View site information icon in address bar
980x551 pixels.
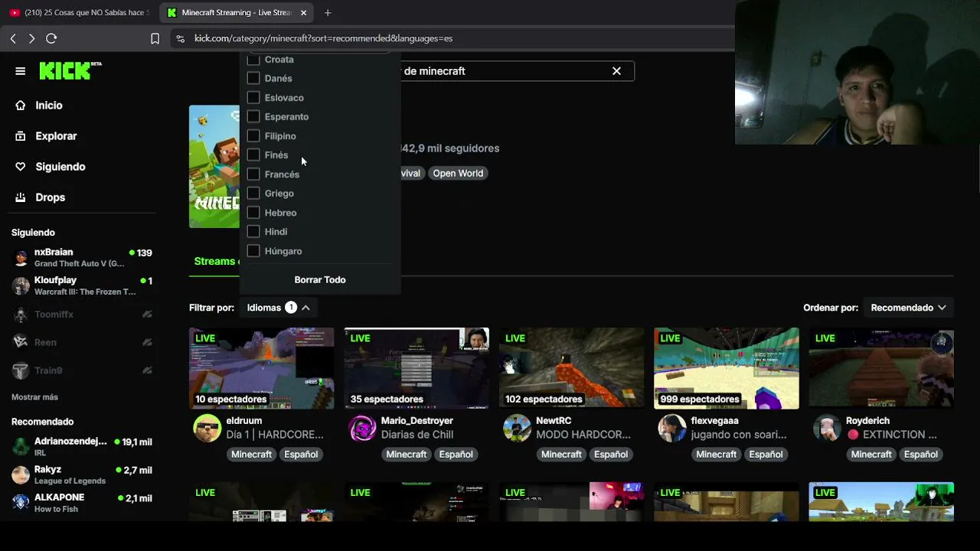tap(180, 38)
